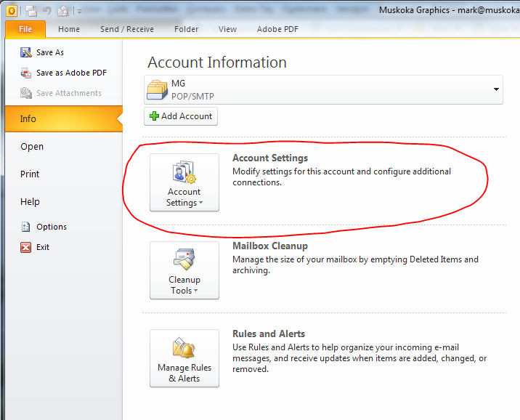Choose Save As from the File menu
Viewport: 520px width, 420px height.
(x=49, y=52)
